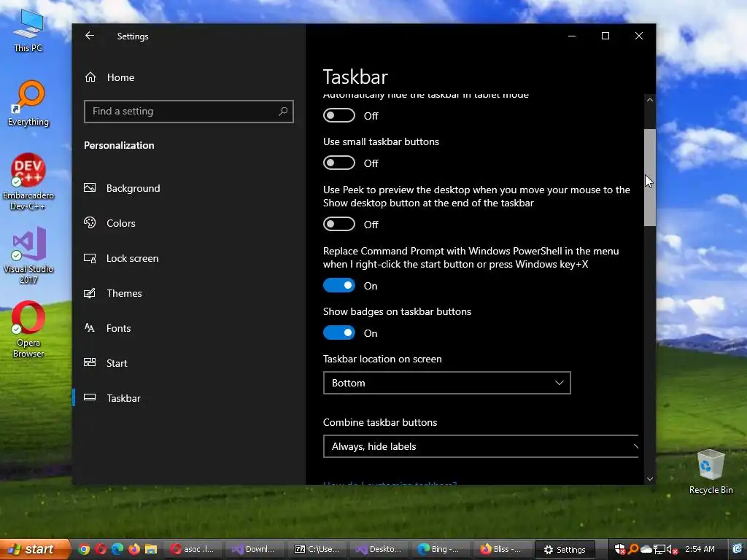747x560 pixels.
Task: Open the OneDrive cloud tray icon
Action: (646, 550)
